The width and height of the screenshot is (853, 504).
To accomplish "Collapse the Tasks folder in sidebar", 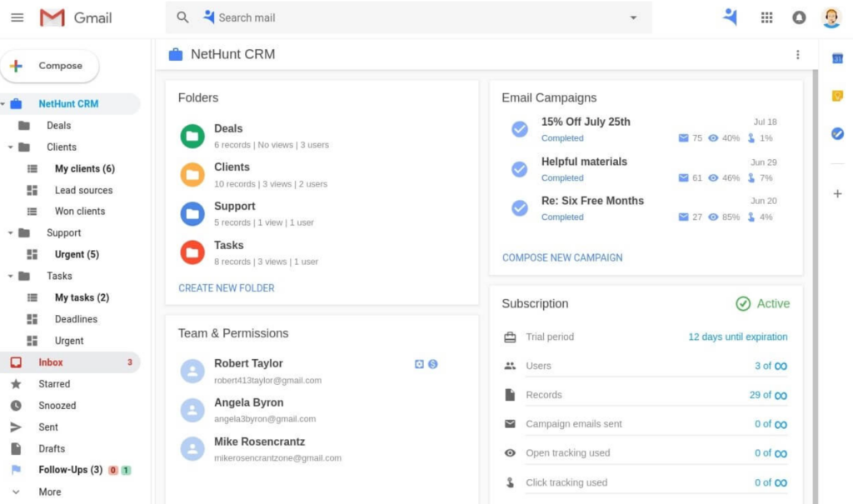I will tap(10, 276).
